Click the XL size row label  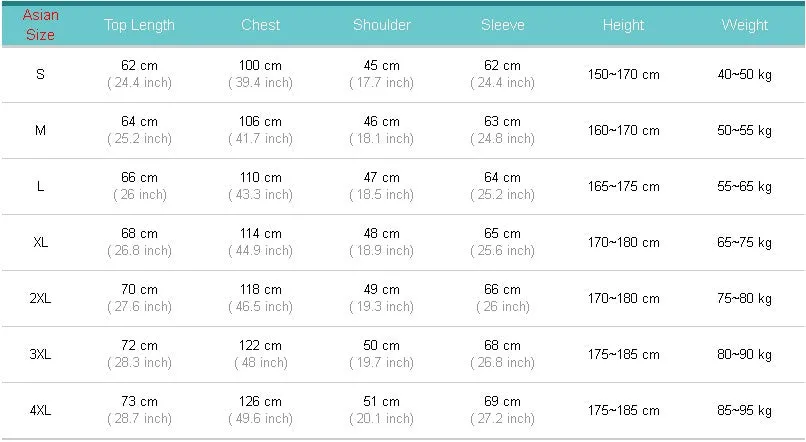pyautogui.click(x=41, y=242)
